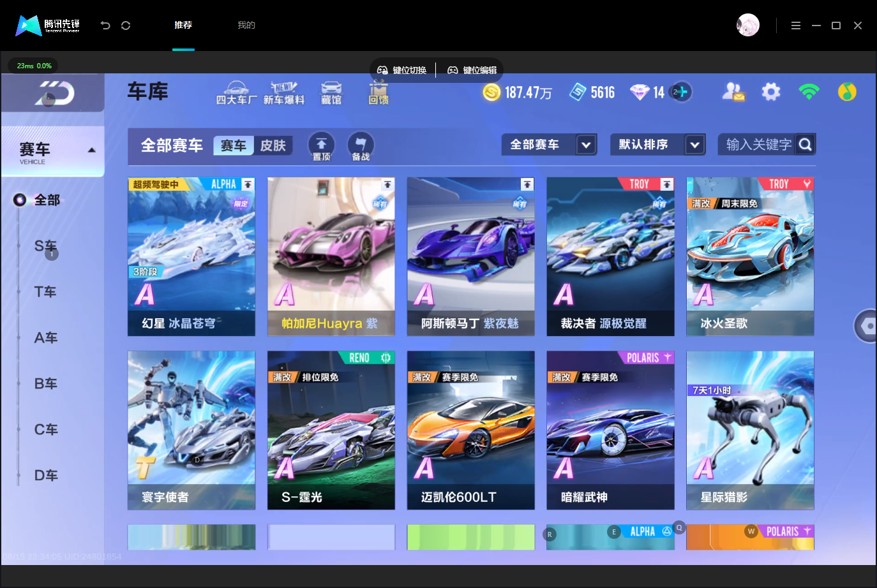This screenshot has height=588, width=877.
Task: Select the 帕加尼Huayra 紫 car card
Action: point(331,256)
